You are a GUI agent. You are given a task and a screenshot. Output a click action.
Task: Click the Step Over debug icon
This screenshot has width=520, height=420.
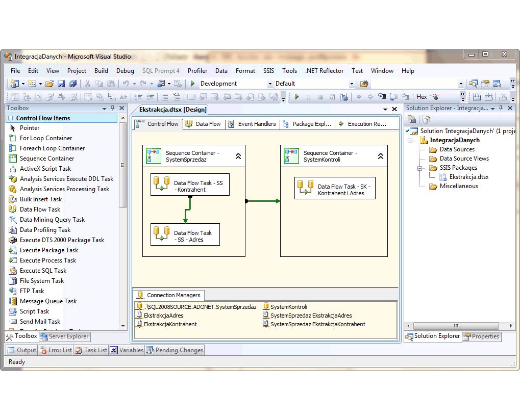[x=393, y=97]
